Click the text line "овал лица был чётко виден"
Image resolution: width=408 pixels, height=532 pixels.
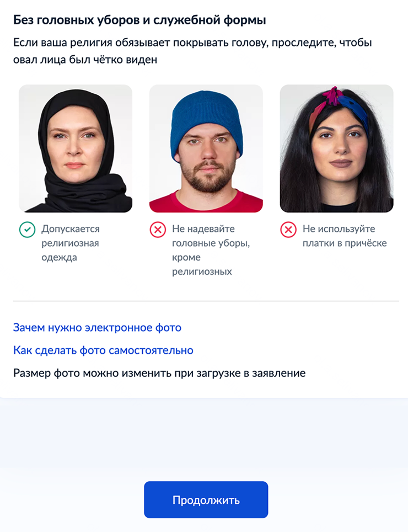point(85,60)
